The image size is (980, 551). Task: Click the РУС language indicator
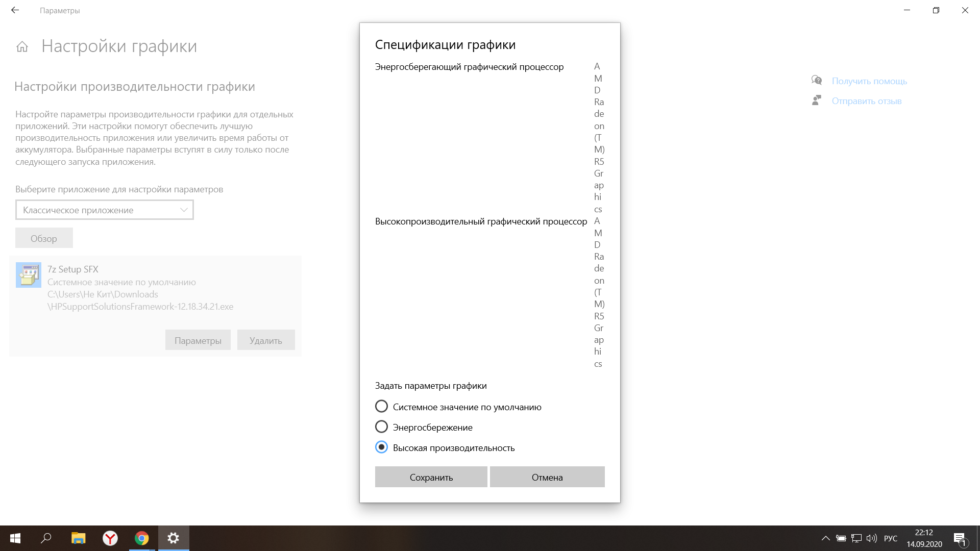(x=890, y=538)
